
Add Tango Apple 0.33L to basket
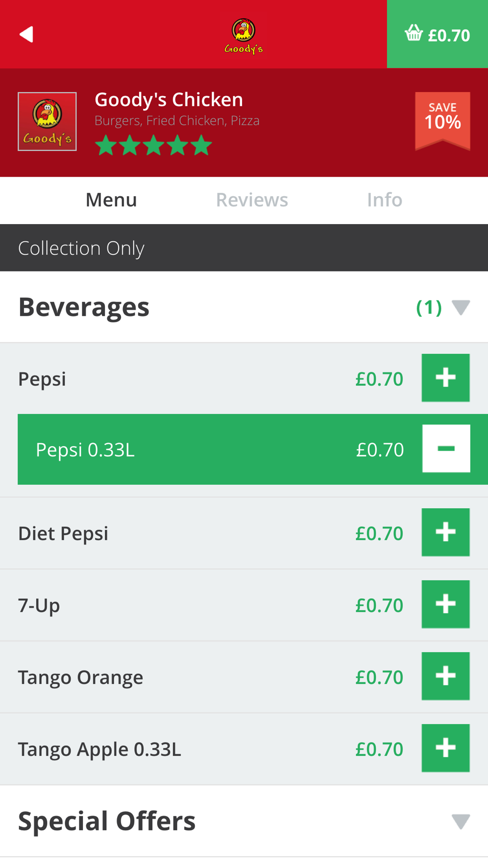coord(445,748)
